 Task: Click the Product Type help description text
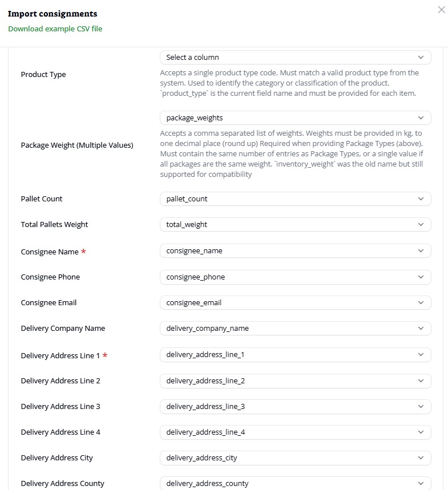click(x=290, y=83)
